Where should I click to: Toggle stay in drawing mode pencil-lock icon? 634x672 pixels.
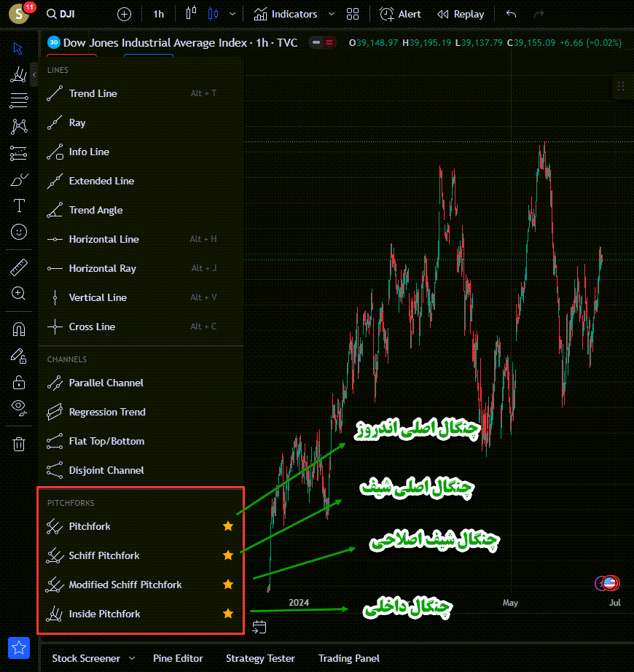tap(18, 356)
